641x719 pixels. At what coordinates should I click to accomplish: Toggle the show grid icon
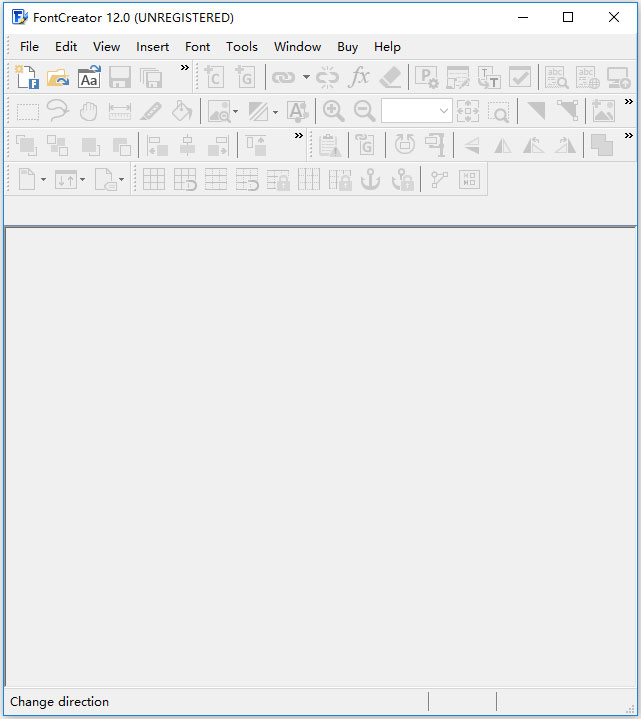point(154,179)
